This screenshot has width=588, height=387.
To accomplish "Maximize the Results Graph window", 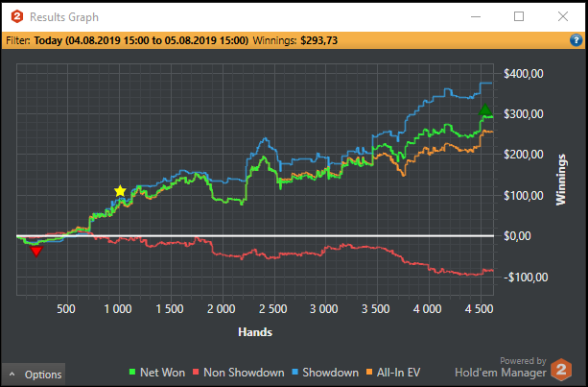I will 519,16.
